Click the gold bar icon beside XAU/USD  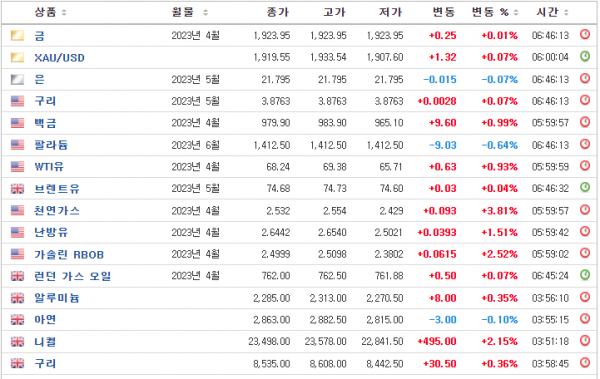point(17,57)
